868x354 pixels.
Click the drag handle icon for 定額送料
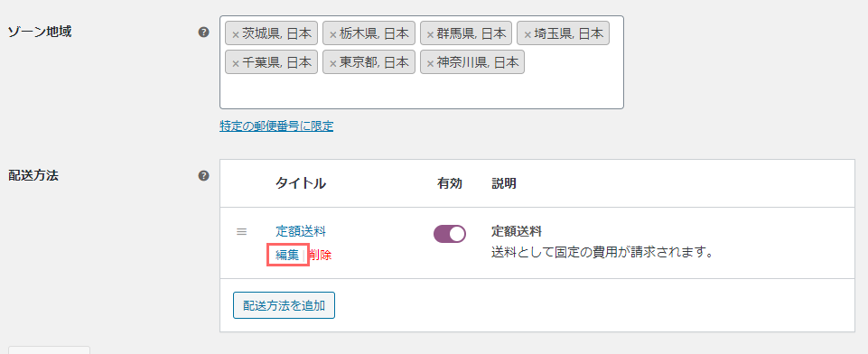tap(241, 232)
